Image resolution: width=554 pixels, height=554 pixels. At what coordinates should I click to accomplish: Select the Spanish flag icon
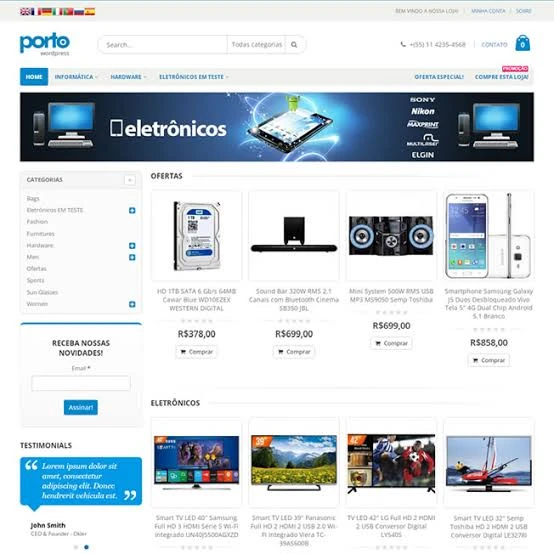pos(90,12)
